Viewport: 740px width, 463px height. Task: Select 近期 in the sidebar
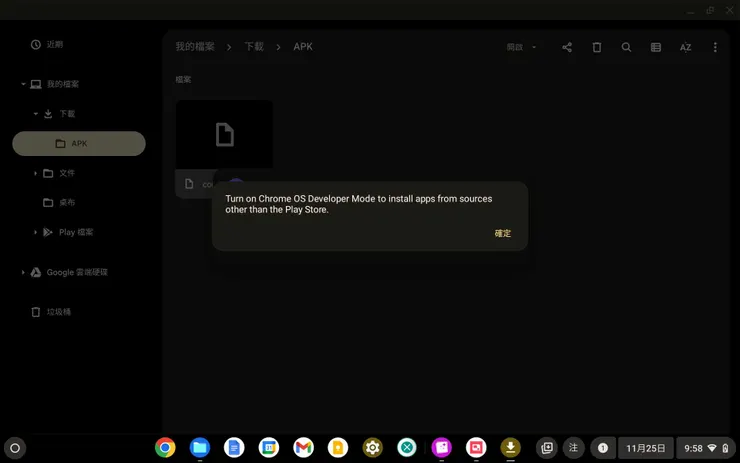click(46, 44)
